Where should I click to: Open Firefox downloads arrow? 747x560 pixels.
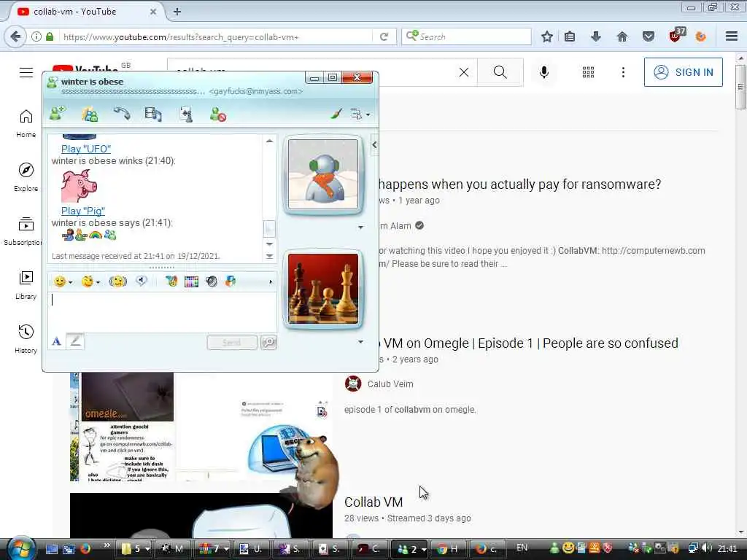pyautogui.click(x=595, y=36)
